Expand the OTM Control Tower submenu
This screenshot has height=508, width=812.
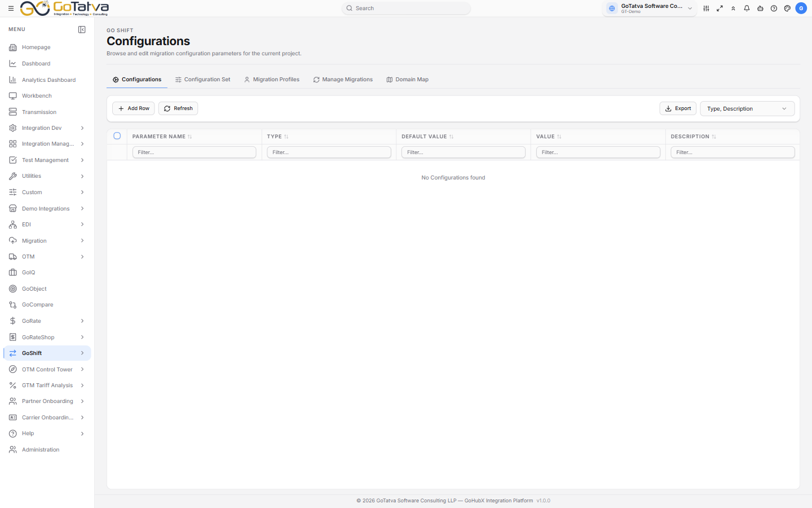tap(82, 370)
